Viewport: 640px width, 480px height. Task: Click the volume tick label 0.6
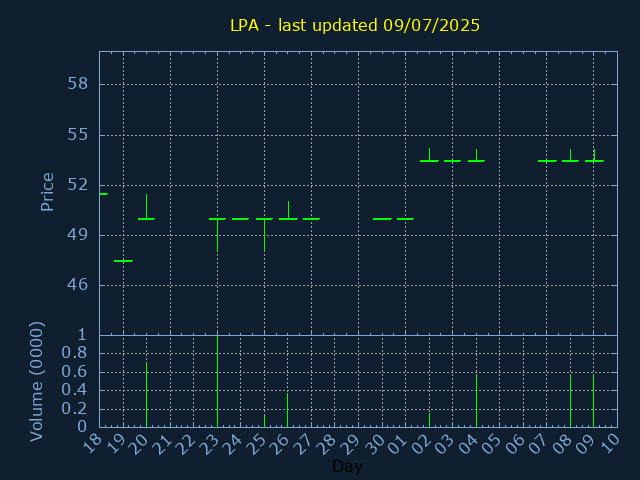74,372
